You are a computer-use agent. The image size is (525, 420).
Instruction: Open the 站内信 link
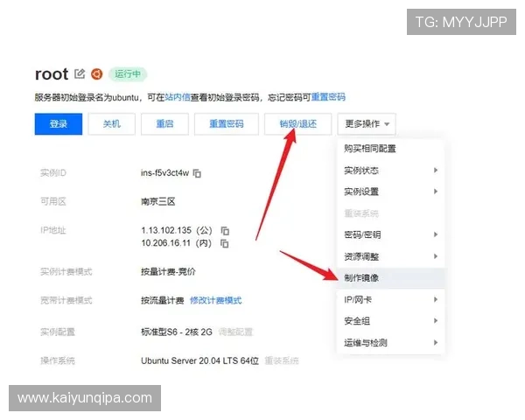(x=178, y=97)
